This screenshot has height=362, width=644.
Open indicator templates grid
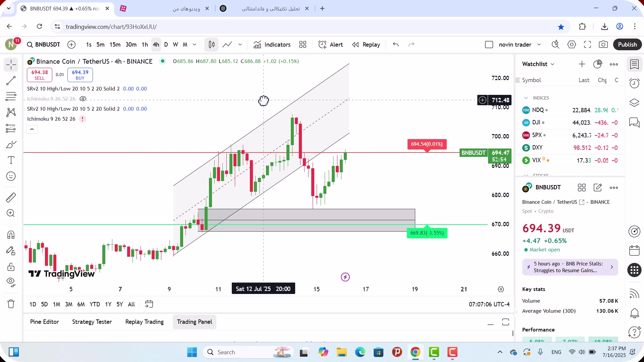click(303, 45)
